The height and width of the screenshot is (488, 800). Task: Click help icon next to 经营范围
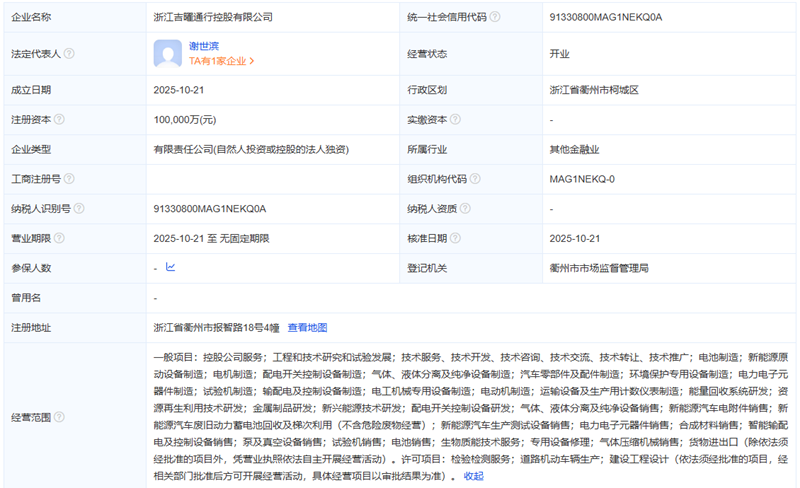tap(58, 416)
